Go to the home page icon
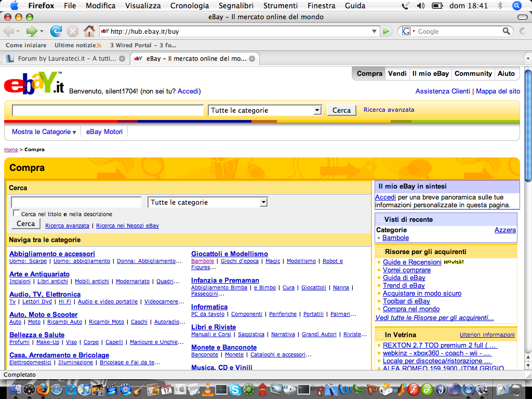The image size is (532, 399). tap(89, 31)
